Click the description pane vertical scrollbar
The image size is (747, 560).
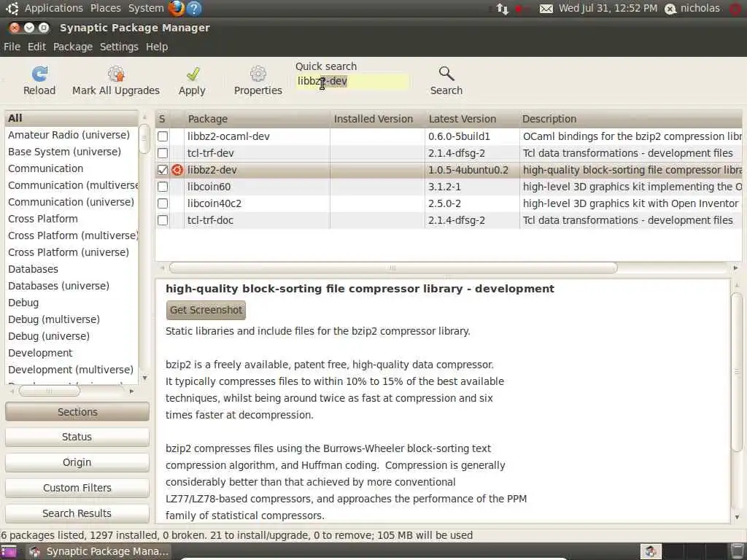click(737, 372)
